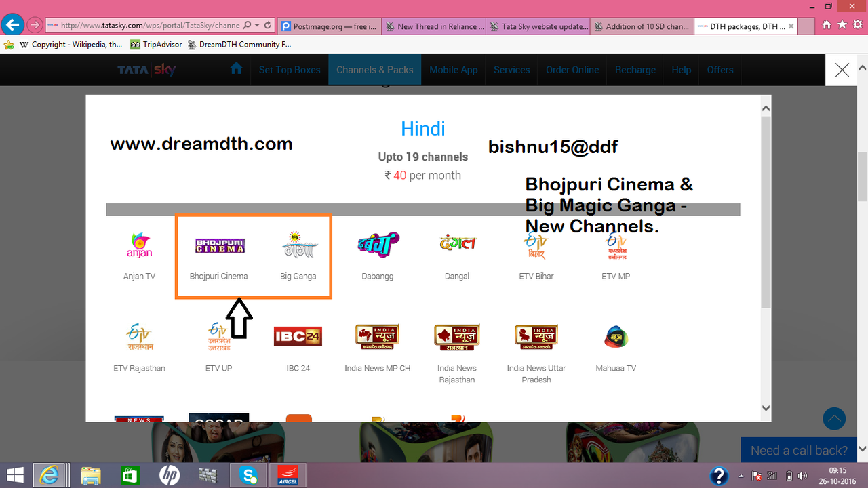868x488 pixels.
Task: Open the browser home page icon
Action: pos(827,25)
